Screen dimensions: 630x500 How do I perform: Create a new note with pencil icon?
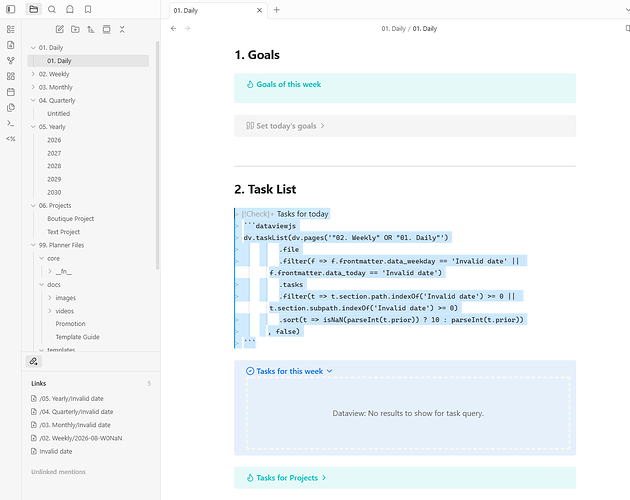59,29
